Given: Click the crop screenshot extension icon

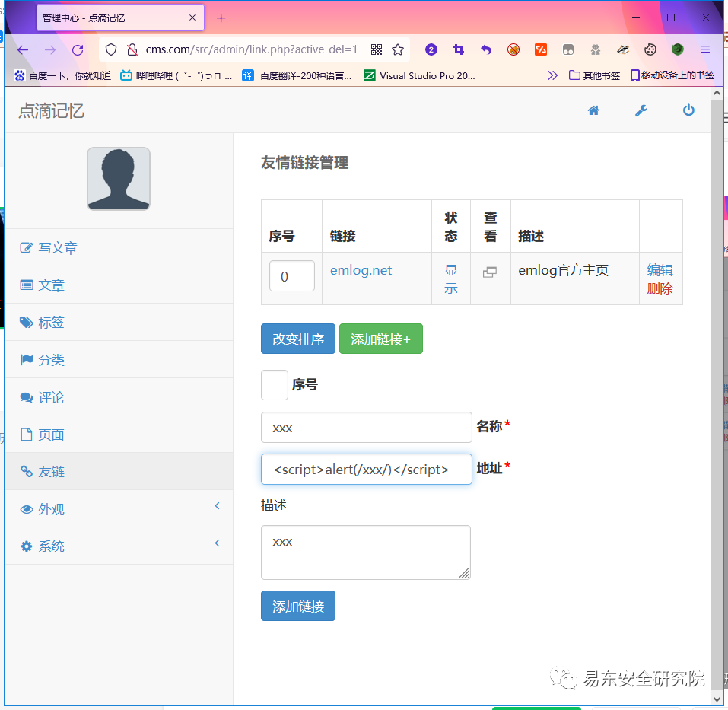Looking at the screenshot, I should click(459, 49).
